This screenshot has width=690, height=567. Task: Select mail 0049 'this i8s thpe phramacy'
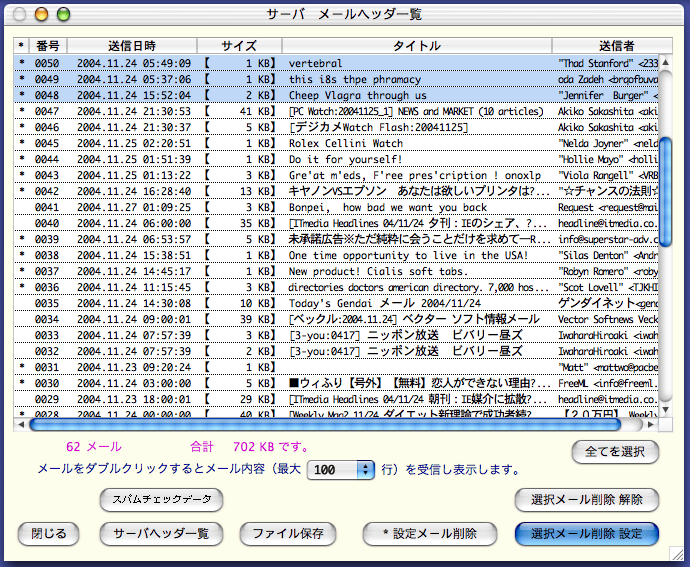[x=336, y=79]
